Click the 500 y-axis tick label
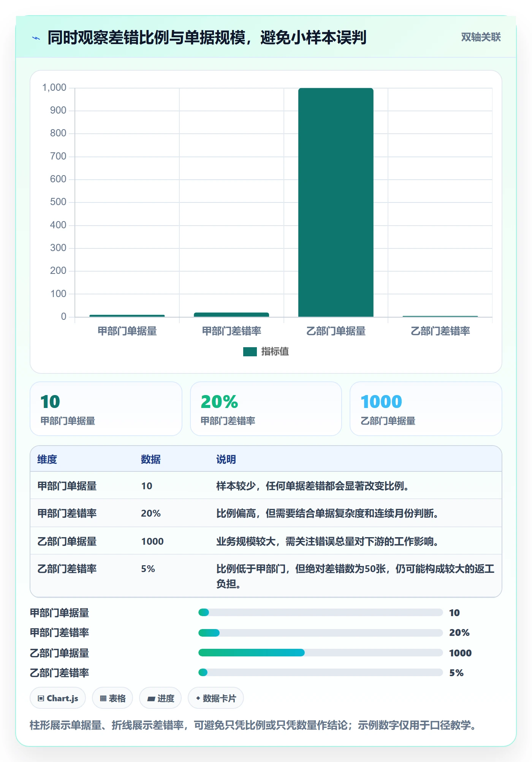Screen dimensions: 532x762 58,202
